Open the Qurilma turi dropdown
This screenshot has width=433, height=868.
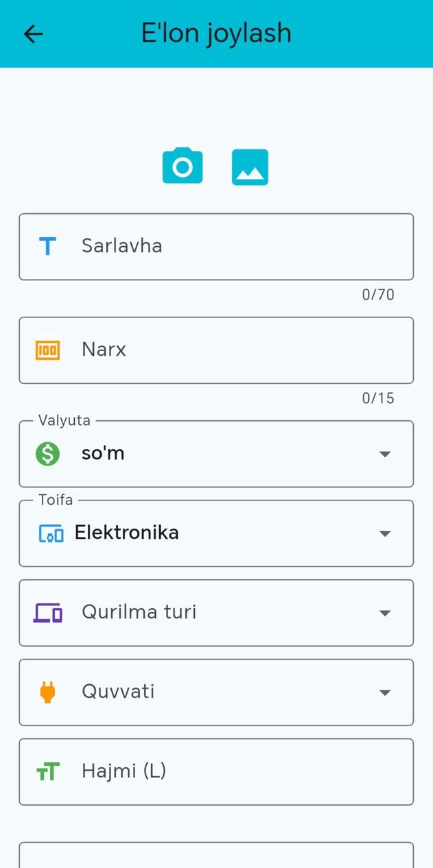pyautogui.click(x=385, y=612)
